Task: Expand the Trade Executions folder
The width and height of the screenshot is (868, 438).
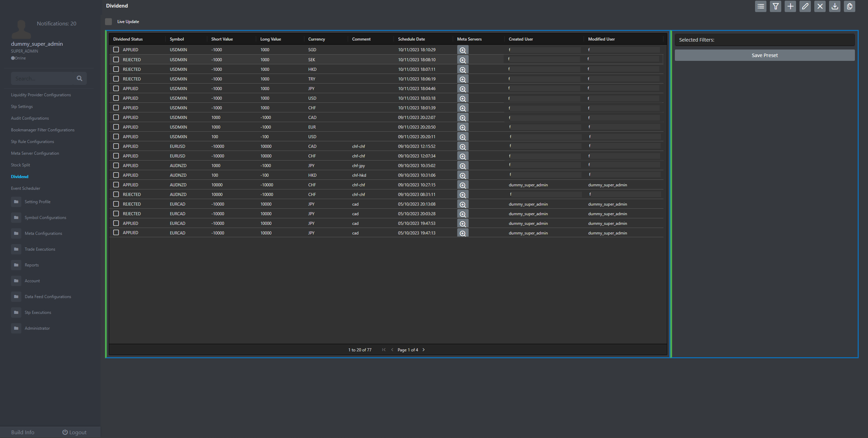Action: 40,249
